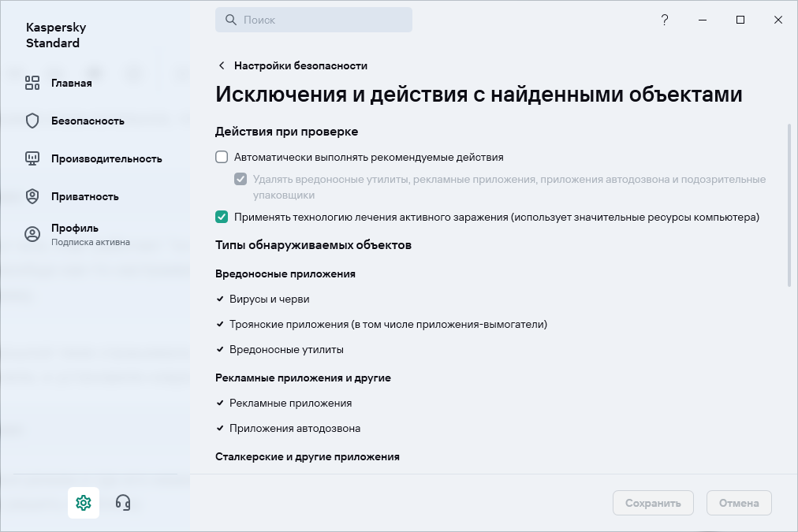This screenshot has width=798, height=532.
Task: Click the Вредоносные приложения subheading
Action: point(285,274)
